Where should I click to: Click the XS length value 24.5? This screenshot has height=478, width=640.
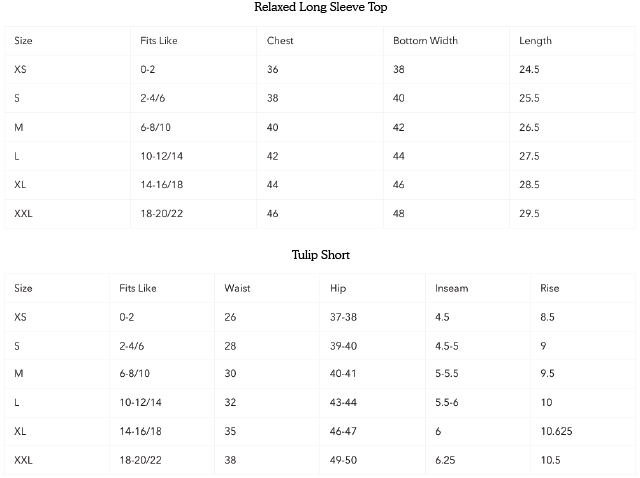click(529, 70)
